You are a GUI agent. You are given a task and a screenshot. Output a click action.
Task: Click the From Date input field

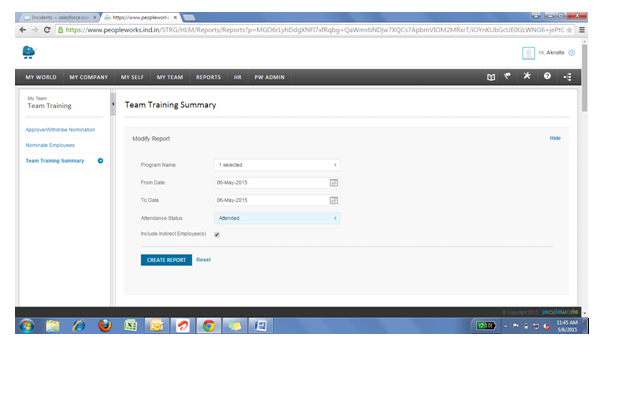[272, 183]
